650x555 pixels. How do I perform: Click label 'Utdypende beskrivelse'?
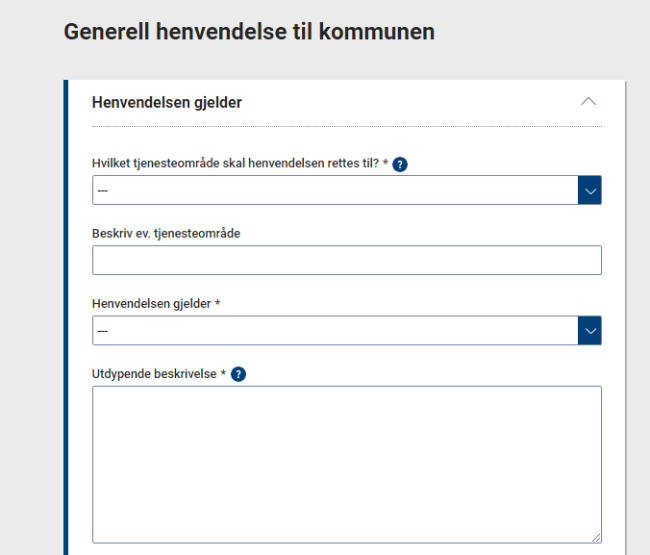coord(154,374)
